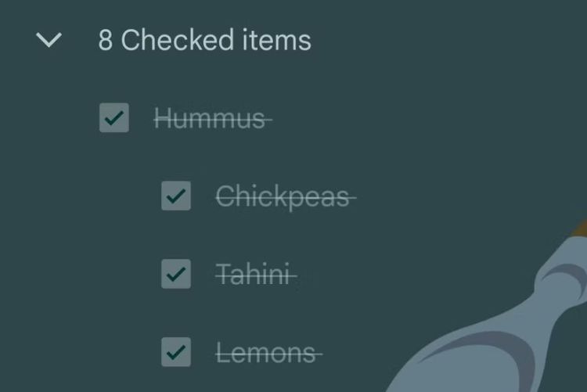Select the strikethrough Tahini item text
The image size is (587, 392).
coord(254,275)
